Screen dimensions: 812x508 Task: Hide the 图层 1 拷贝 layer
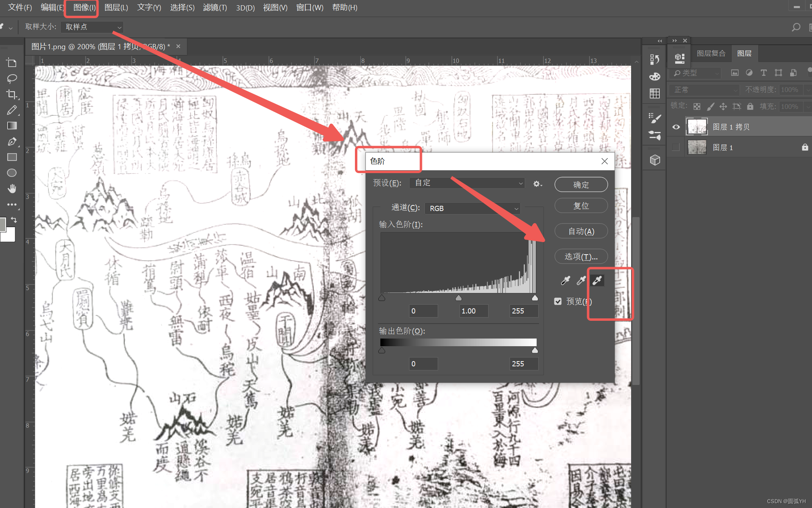coord(676,127)
